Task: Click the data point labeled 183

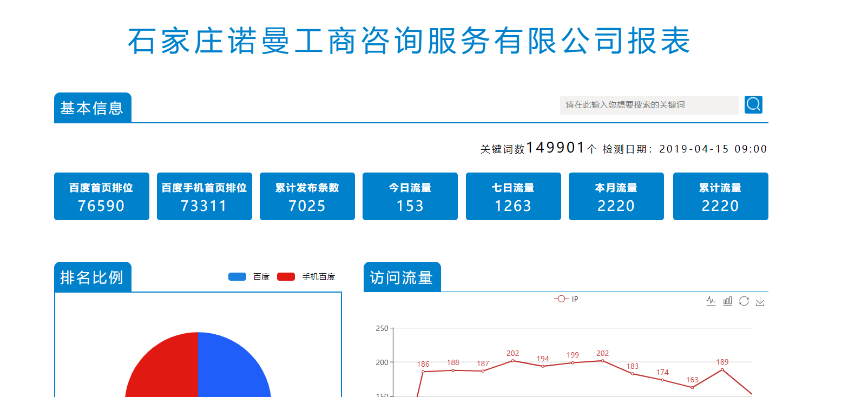Action: (x=633, y=374)
